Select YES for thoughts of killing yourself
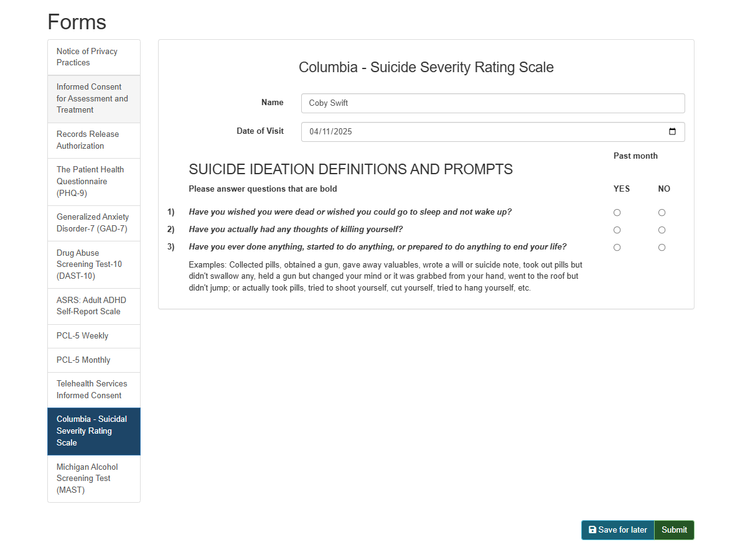This screenshot has width=753, height=560. [x=617, y=230]
